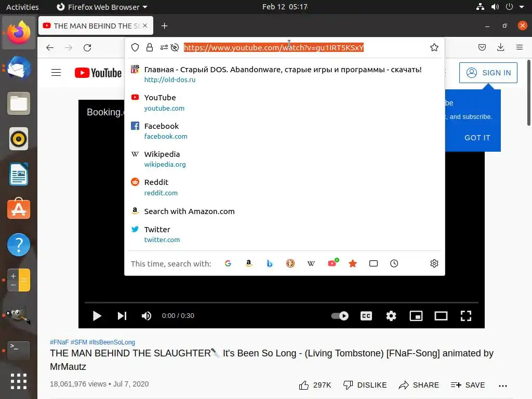Open Firefox Web Browser app menu
The height and width of the screenshot is (399, 532).
[x=102, y=7]
